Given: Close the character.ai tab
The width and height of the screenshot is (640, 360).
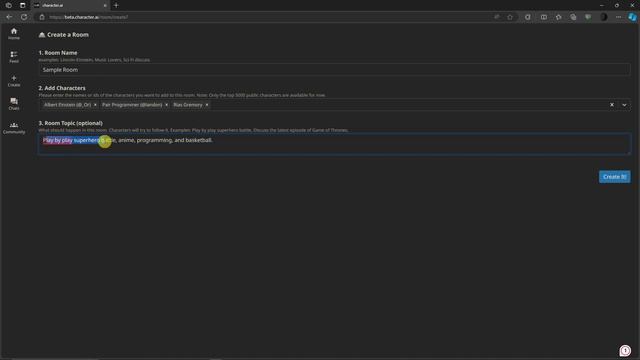Looking at the screenshot, I should point(105,5).
